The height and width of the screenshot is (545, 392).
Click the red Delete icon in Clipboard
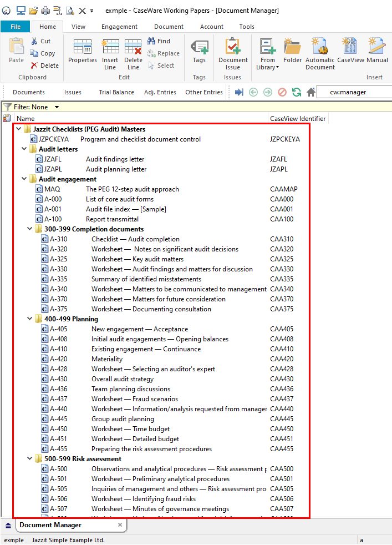(34, 65)
